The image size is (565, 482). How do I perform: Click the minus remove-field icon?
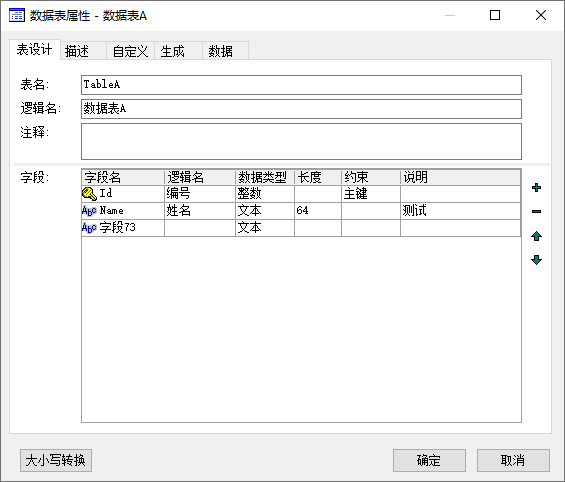(536, 211)
